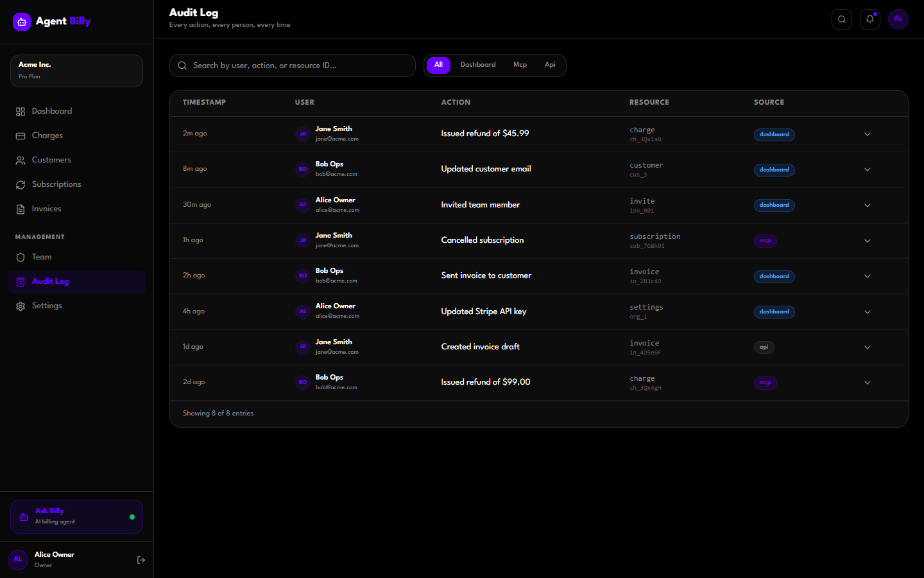Filter the log by Mcp source
Image resolution: width=924 pixels, height=578 pixels.
520,65
